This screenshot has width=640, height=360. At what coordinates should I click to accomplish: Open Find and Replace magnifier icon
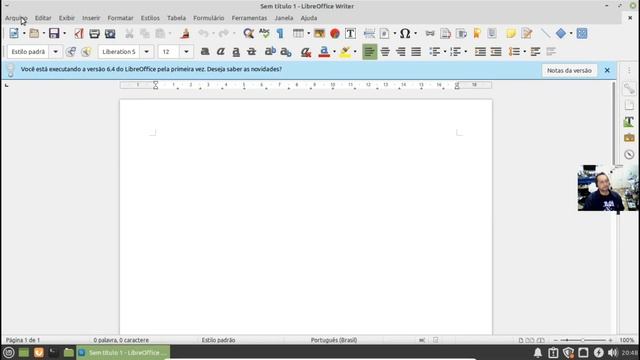pos(248,33)
